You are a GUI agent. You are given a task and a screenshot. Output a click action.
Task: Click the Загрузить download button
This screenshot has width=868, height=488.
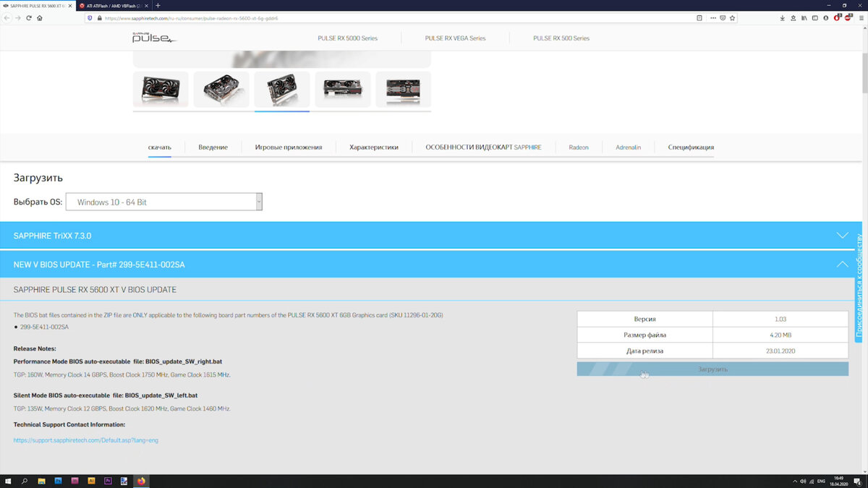(x=712, y=369)
